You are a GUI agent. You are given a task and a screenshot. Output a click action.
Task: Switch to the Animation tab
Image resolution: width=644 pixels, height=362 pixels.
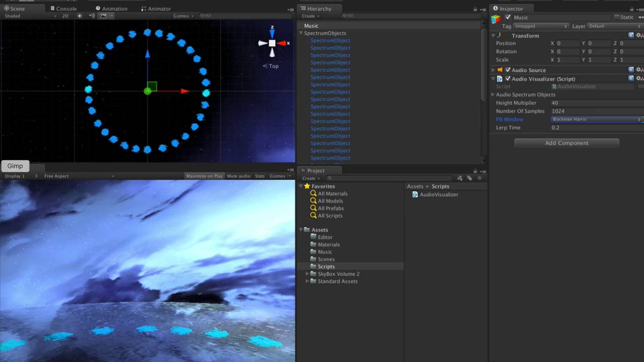point(112,9)
